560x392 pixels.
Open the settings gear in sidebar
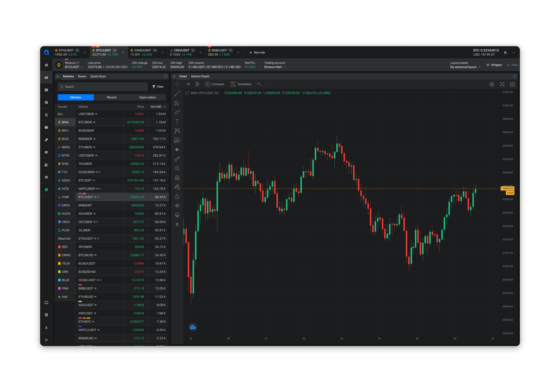click(x=46, y=177)
